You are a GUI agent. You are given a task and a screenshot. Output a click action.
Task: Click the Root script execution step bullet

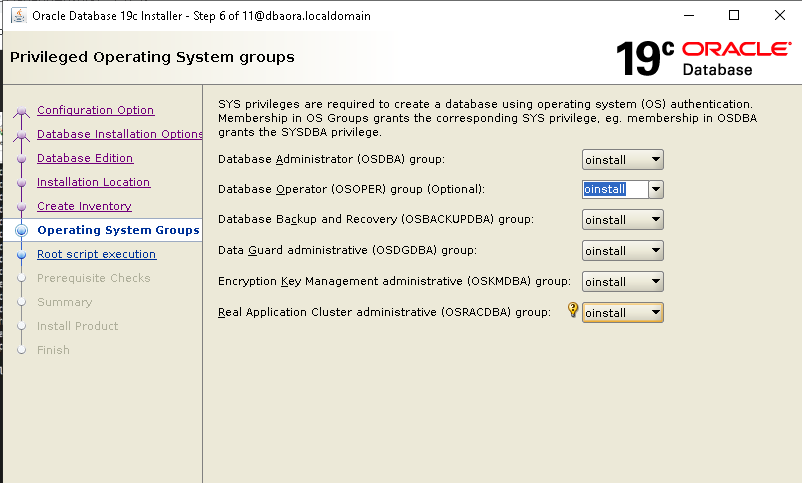coord(21,255)
